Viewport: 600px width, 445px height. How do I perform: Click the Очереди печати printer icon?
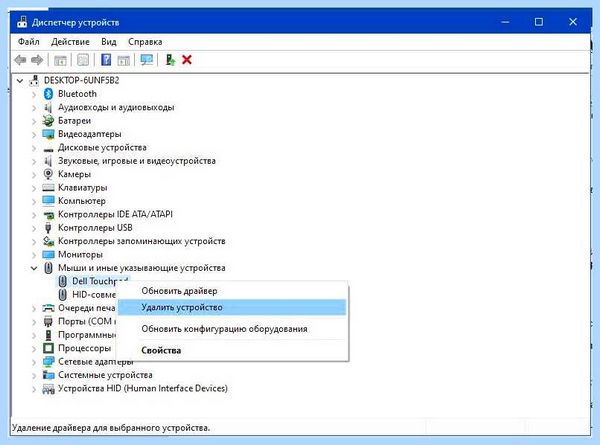48,308
